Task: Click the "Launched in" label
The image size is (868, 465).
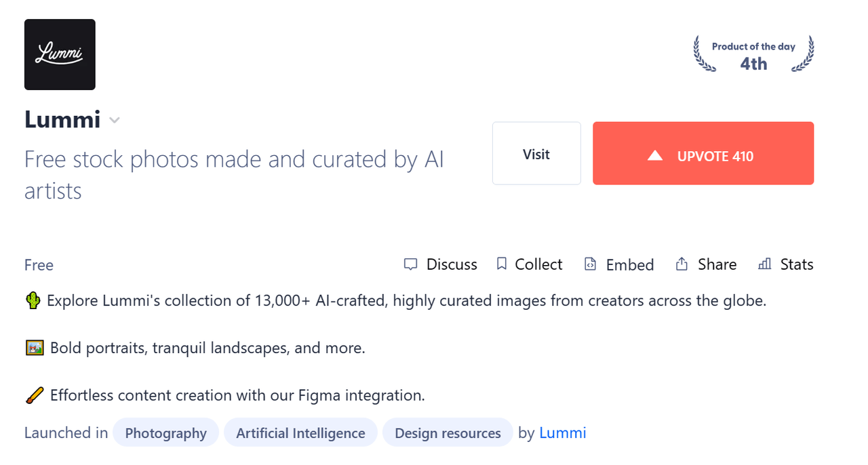Action: [x=66, y=432]
